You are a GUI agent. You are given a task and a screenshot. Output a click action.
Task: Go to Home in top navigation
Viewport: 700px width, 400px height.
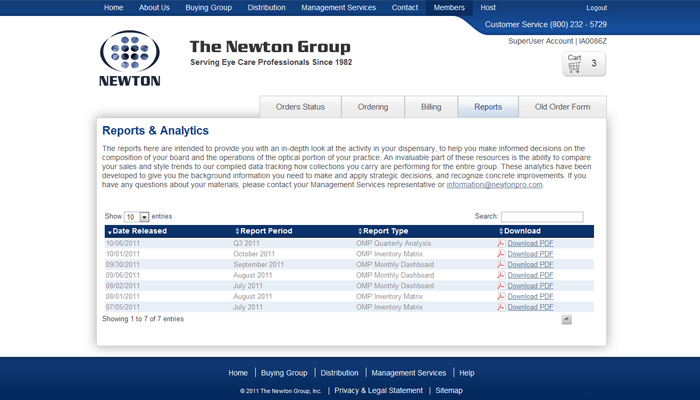[x=113, y=8]
